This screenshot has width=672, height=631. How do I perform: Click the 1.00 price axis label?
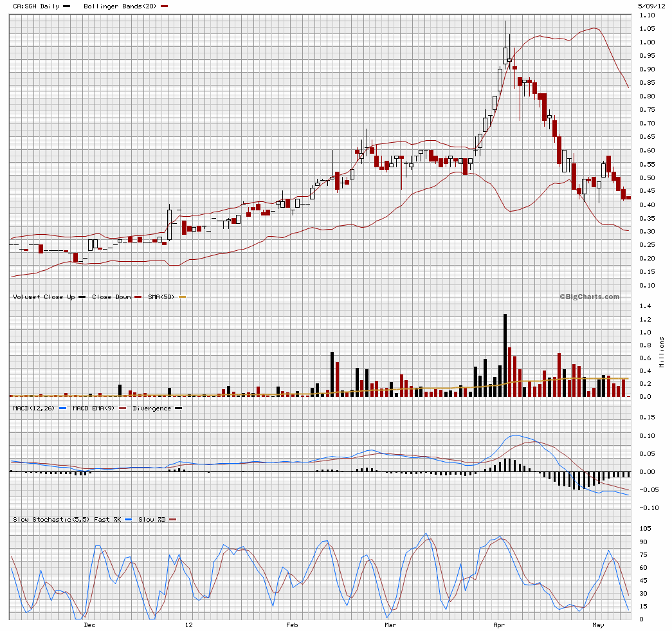pos(647,42)
